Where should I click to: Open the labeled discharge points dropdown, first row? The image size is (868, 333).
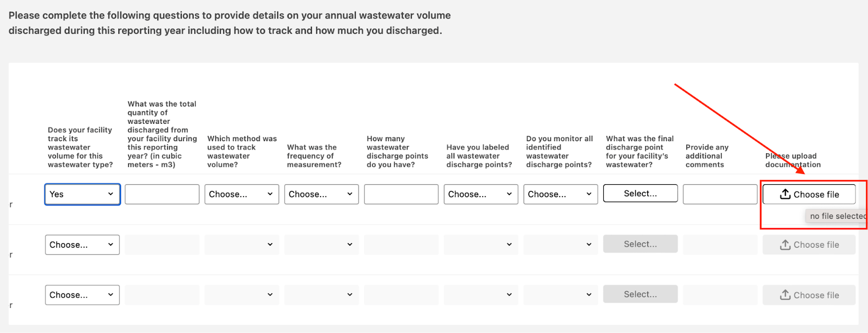click(481, 194)
